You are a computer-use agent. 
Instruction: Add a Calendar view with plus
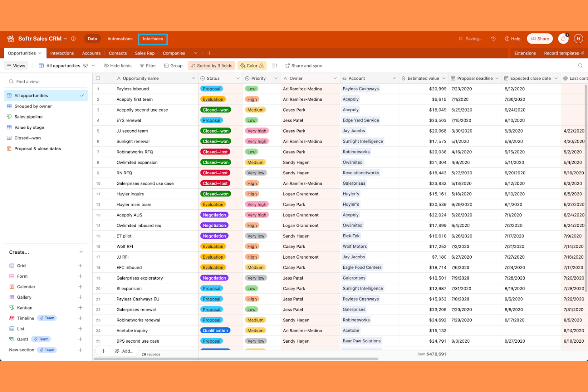point(80,287)
